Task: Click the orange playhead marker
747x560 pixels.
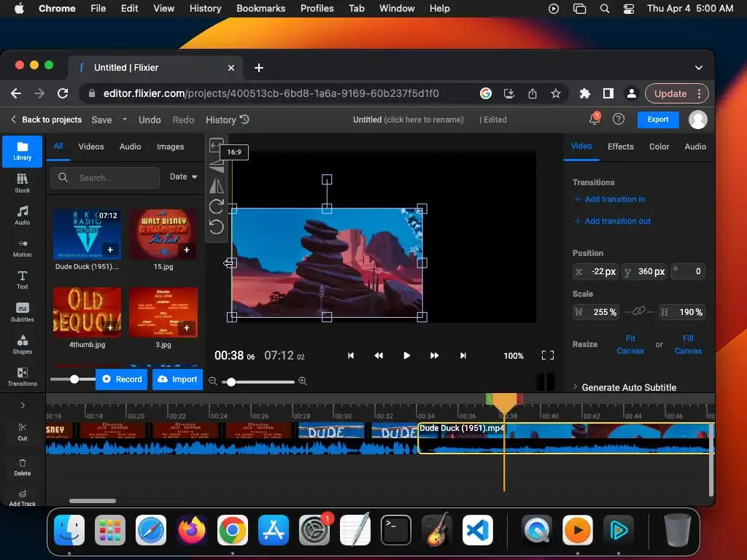Action: 504,402
